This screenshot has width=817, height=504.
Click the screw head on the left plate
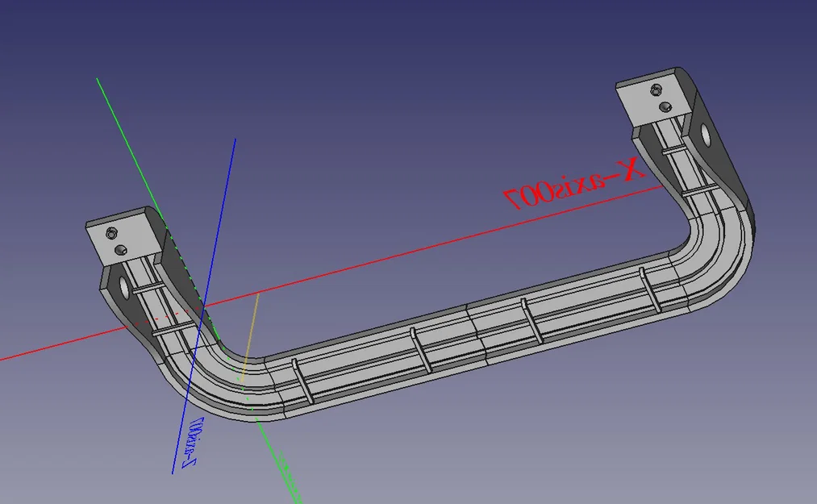coord(110,235)
